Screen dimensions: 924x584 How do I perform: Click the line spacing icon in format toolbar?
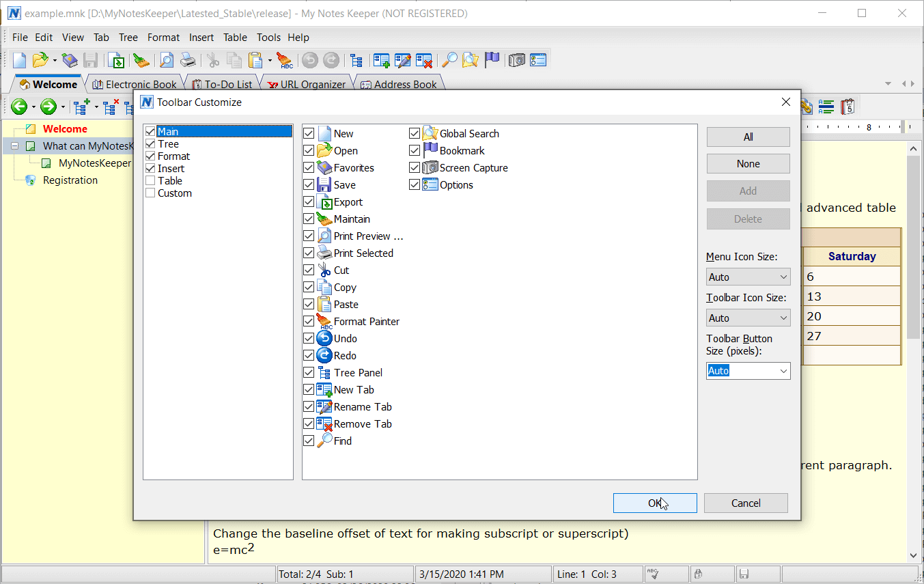point(826,107)
